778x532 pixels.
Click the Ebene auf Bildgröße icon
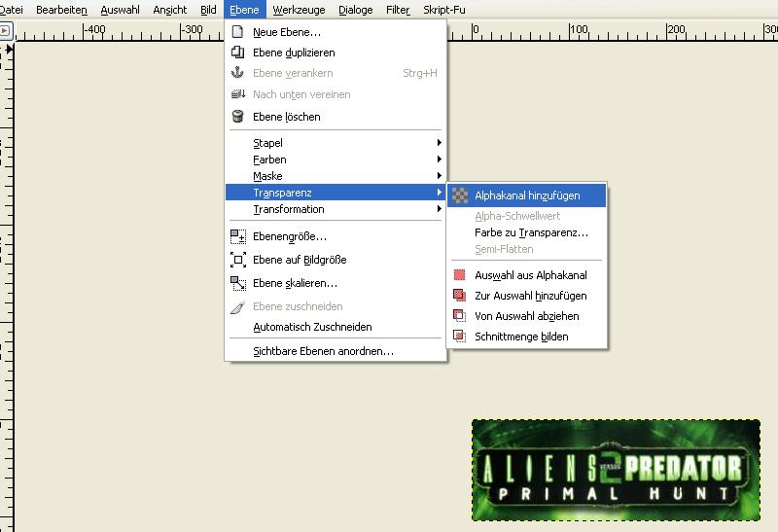(237, 260)
